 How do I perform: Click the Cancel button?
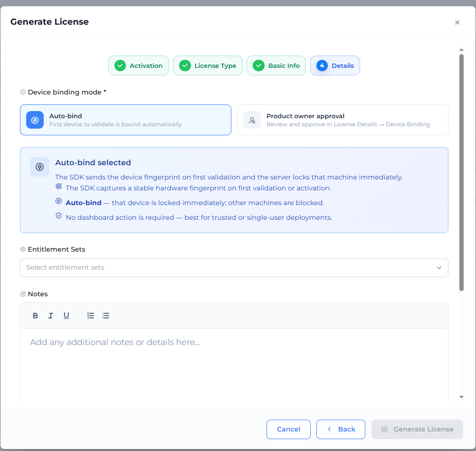pyautogui.click(x=288, y=429)
